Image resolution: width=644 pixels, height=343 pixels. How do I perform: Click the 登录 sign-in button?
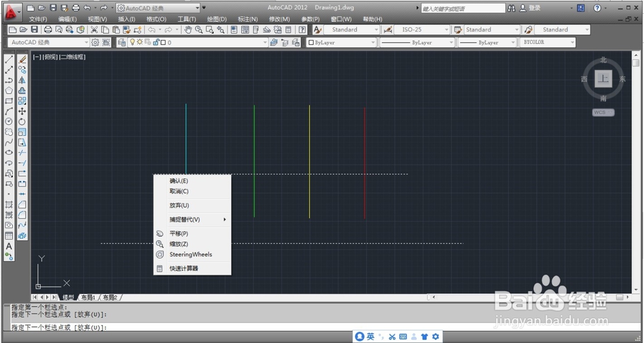tap(530, 8)
